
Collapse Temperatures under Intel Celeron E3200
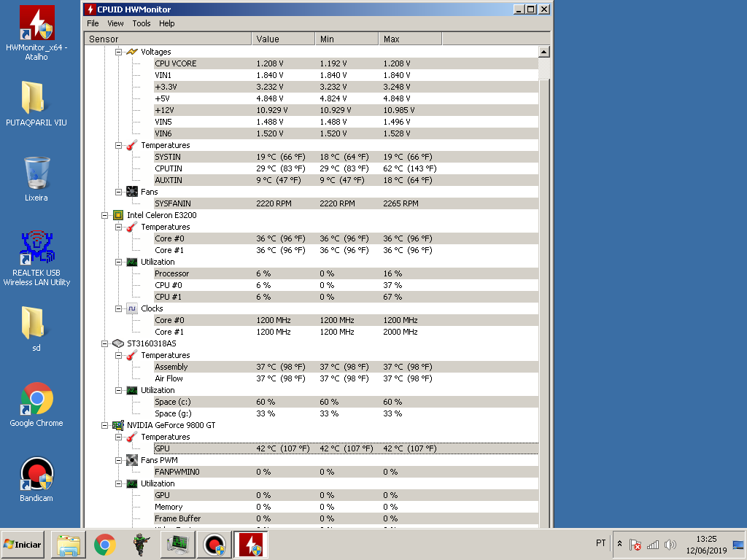coord(118,227)
